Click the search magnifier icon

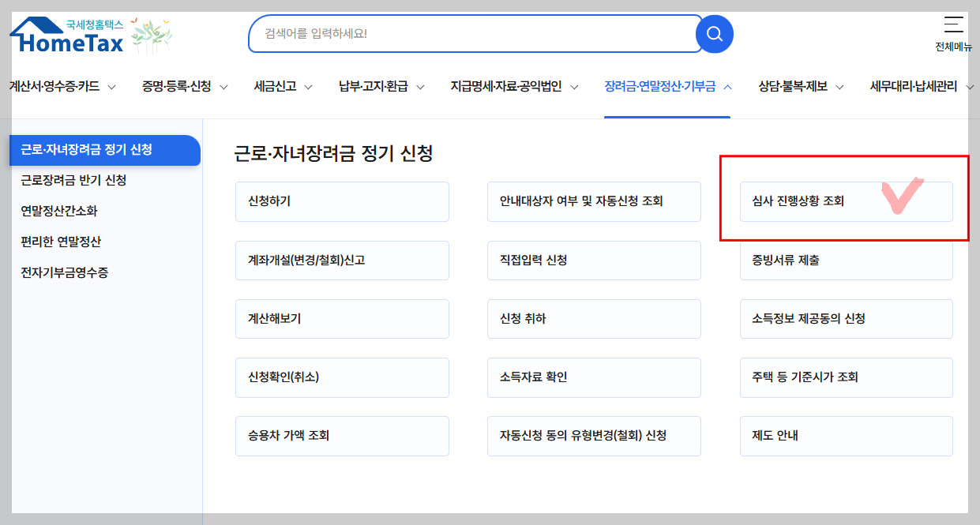pyautogui.click(x=714, y=34)
